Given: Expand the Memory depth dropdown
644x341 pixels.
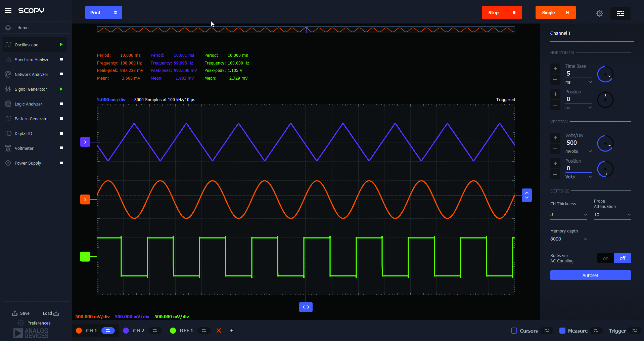Looking at the screenshot, I should click(x=568, y=239).
